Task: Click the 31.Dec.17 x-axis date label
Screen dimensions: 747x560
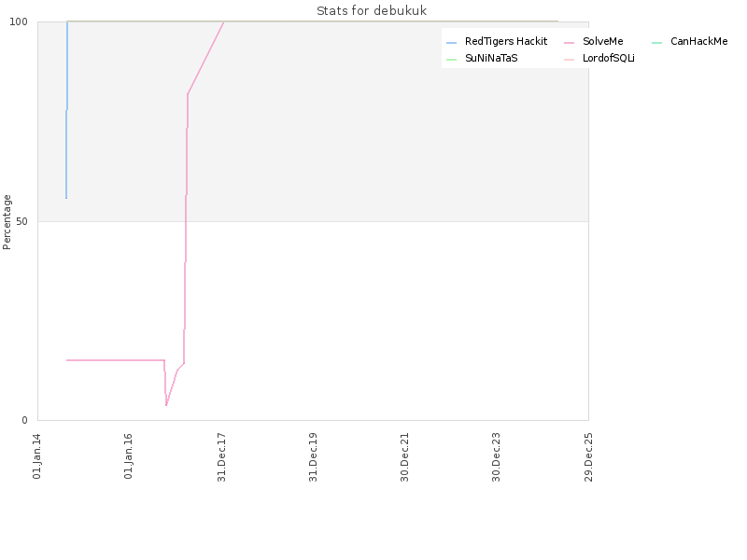Action: tap(221, 457)
